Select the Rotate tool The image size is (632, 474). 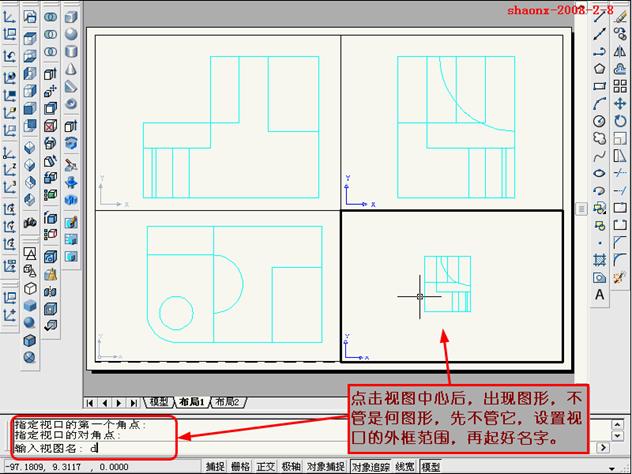tap(620, 121)
